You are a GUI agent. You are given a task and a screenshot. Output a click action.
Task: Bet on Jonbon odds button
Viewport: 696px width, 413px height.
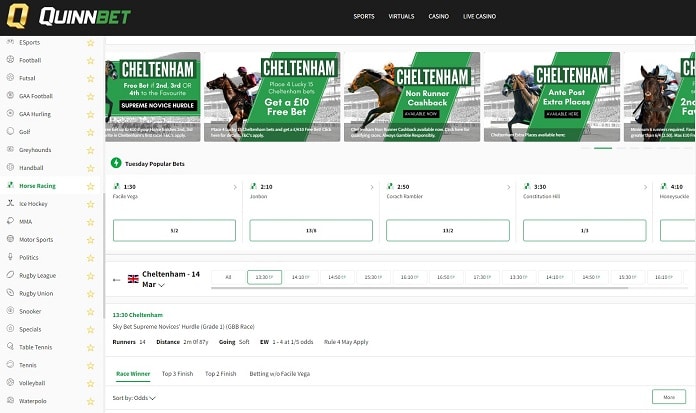point(311,230)
